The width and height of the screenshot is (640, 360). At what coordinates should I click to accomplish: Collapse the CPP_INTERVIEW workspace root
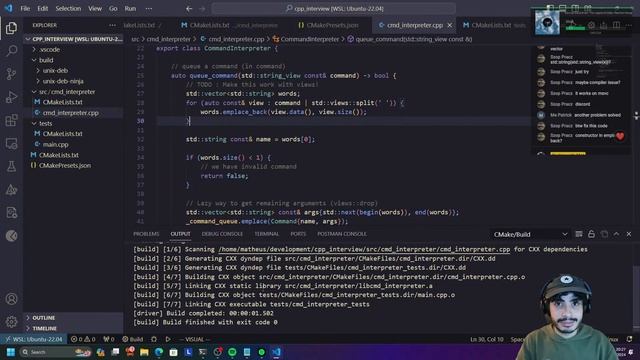point(73,39)
